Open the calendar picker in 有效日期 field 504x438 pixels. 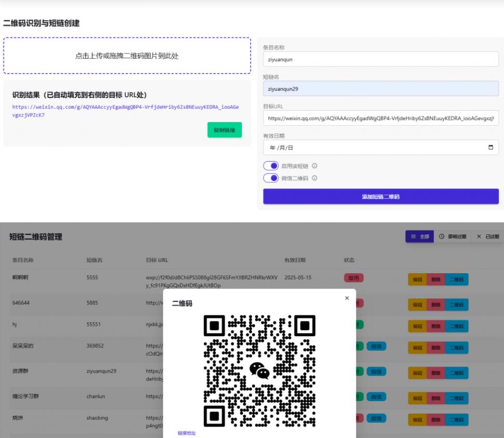coord(490,148)
